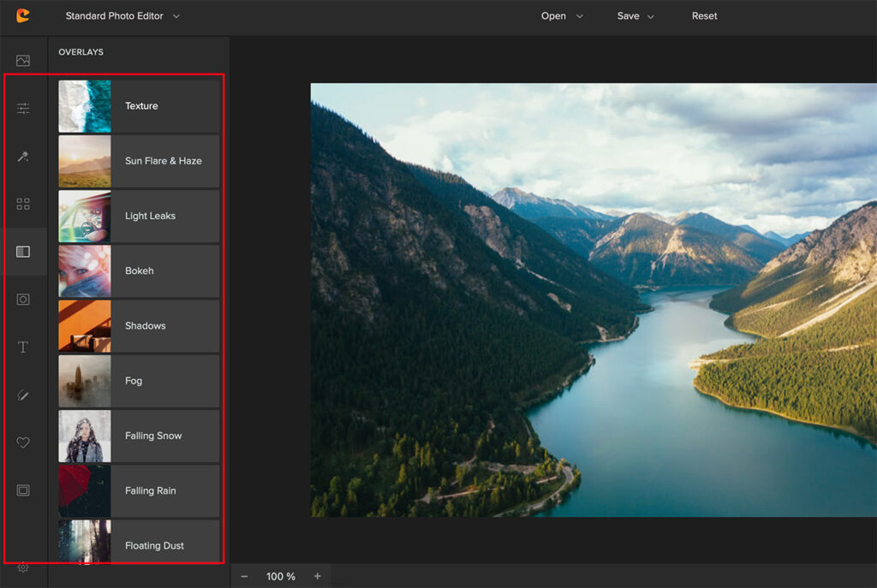This screenshot has width=877, height=588.
Task: Click the Reset button
Action: (704, 16)
